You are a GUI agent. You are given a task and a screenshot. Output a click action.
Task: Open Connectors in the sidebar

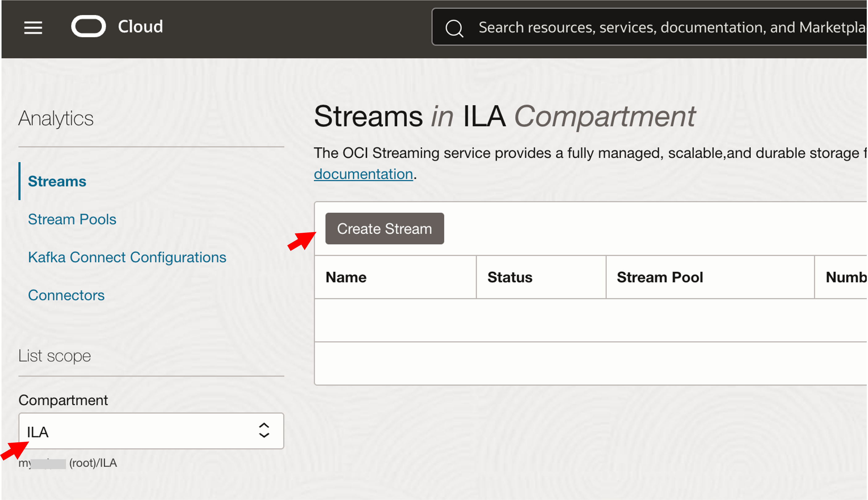point(66,295)
